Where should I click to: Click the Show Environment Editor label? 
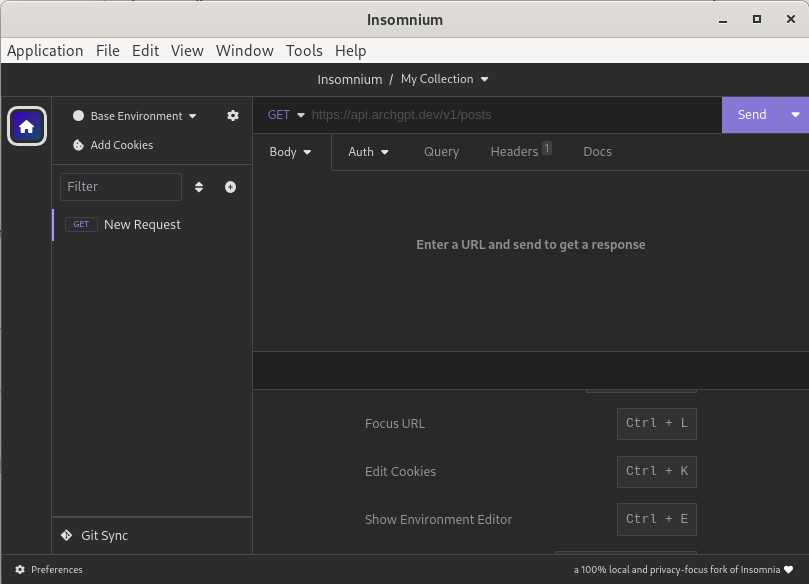pyautogui.click(x=439, y=520)
